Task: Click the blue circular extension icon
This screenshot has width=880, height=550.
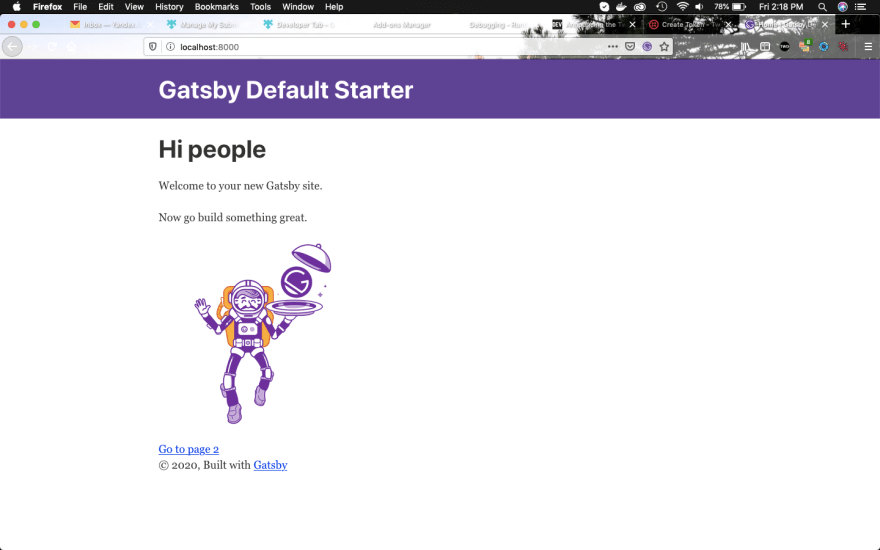Action: [823, 47]
